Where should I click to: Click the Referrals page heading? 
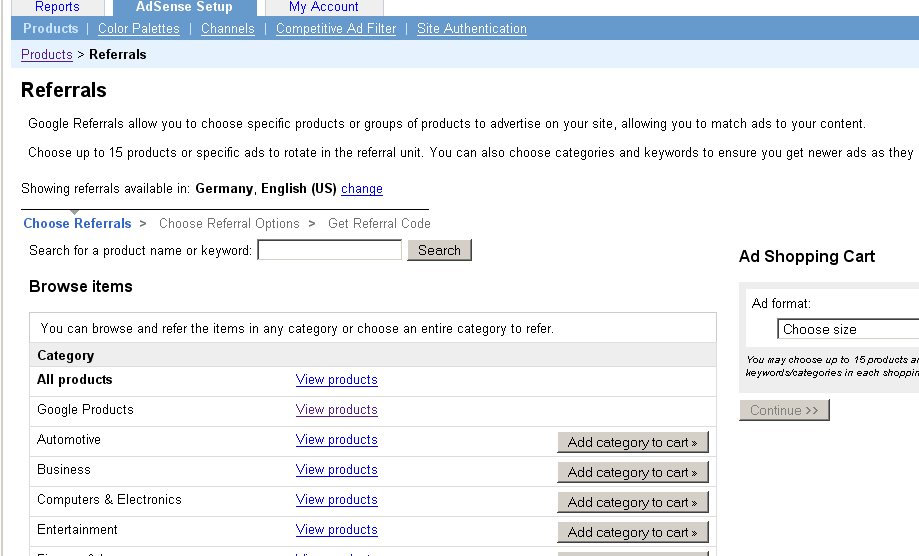click(x=64, y=90)
